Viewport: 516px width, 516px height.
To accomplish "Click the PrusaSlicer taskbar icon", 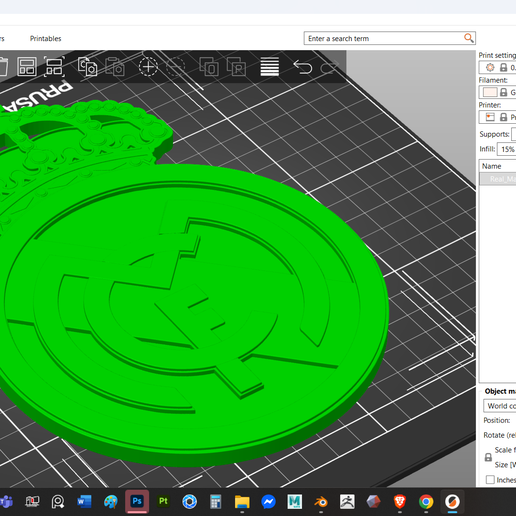I will click(452, 501).
